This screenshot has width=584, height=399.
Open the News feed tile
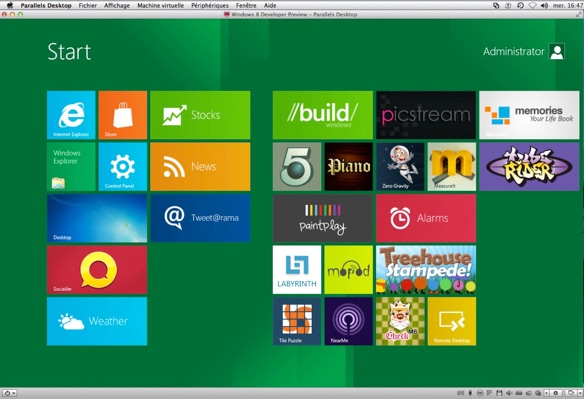click(x=200, y=167)
